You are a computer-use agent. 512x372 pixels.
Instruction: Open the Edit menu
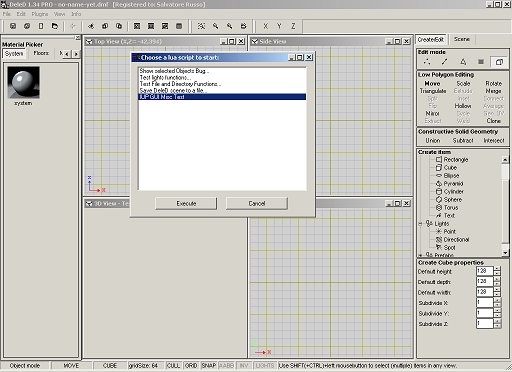click(x=21, y=14)
